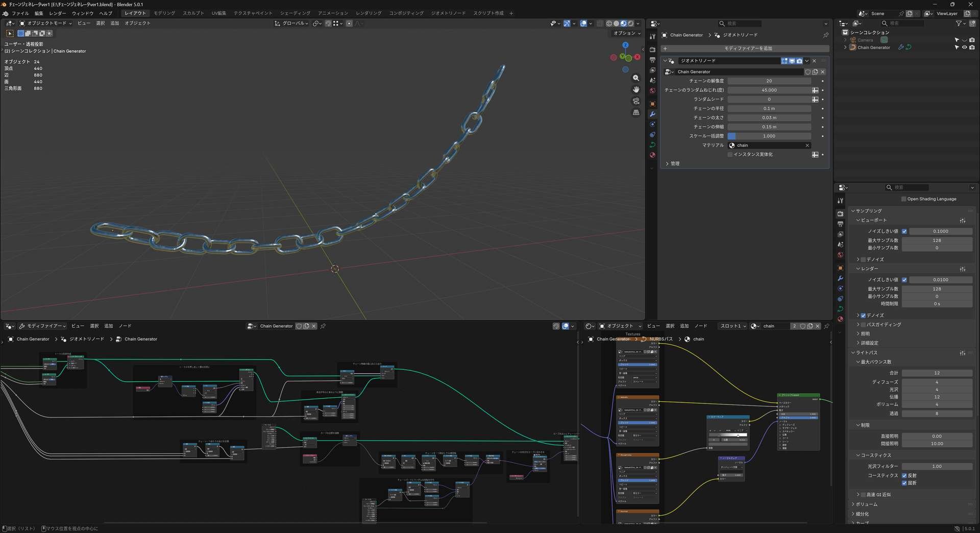Click the チェーンの解像度 value field
980x533 pixels.
tap(769, 81)
